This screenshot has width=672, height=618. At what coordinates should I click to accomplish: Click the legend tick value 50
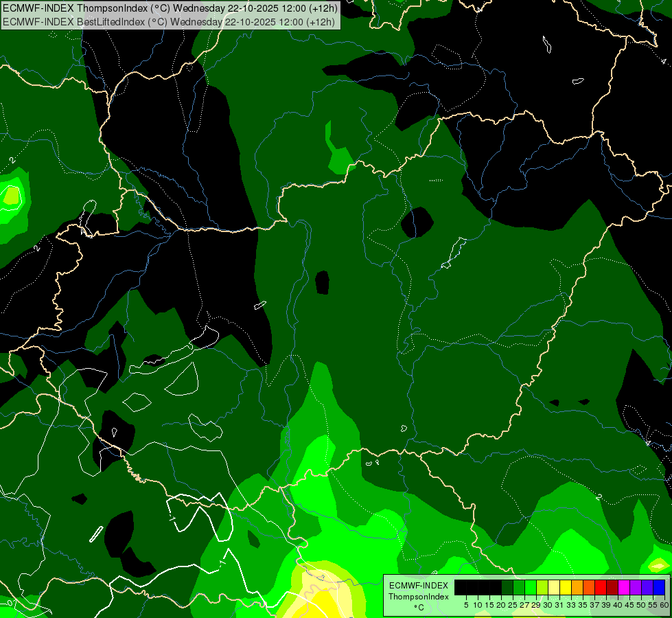click(x=641, y=605)
